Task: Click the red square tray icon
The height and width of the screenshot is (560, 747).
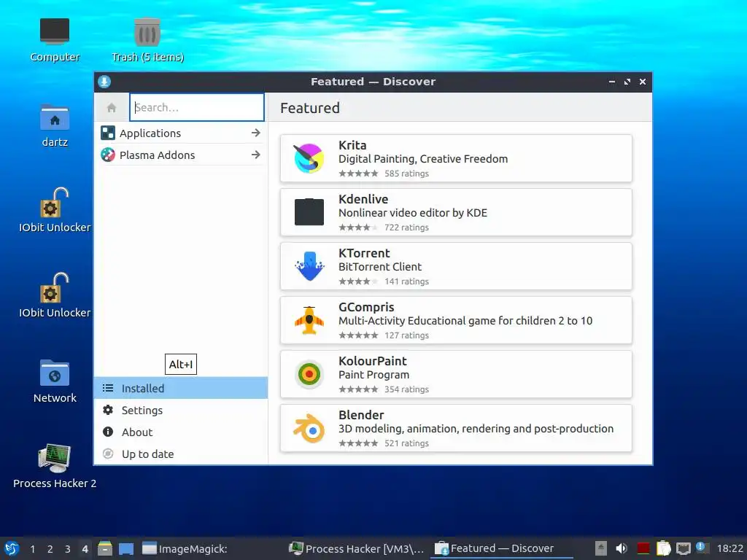Action: pos(643,548)
